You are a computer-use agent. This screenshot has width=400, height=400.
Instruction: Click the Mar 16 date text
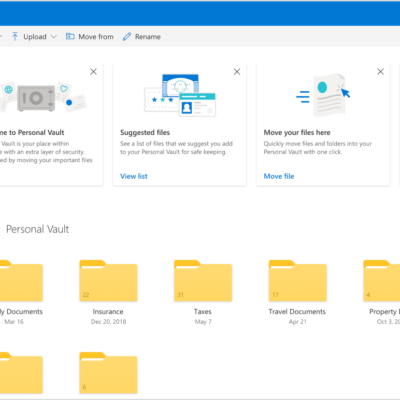[x=14, y=322]
